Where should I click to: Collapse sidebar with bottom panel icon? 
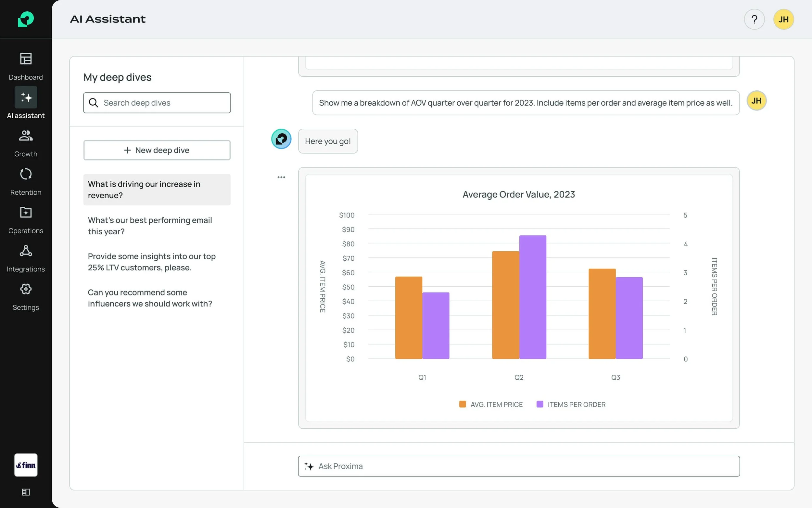click(x=26, y=492)
